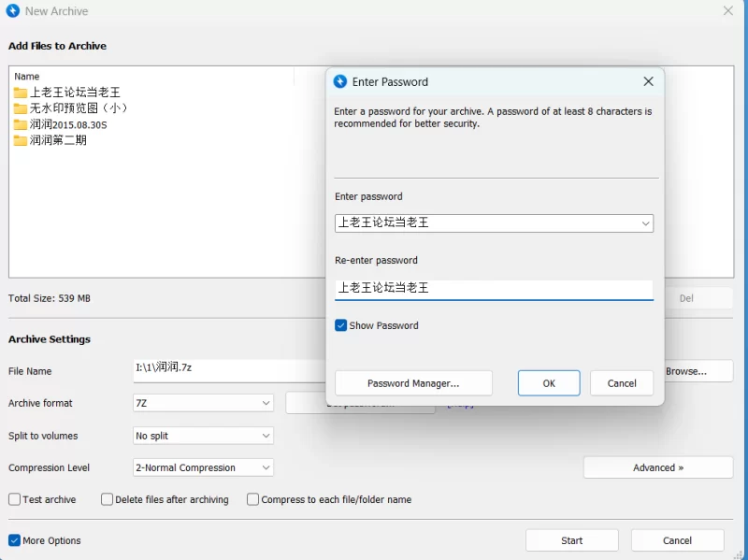Open the Archive format 7Z dropdown
This screenshot has width=748, height=560.
[x=266, y=403]
